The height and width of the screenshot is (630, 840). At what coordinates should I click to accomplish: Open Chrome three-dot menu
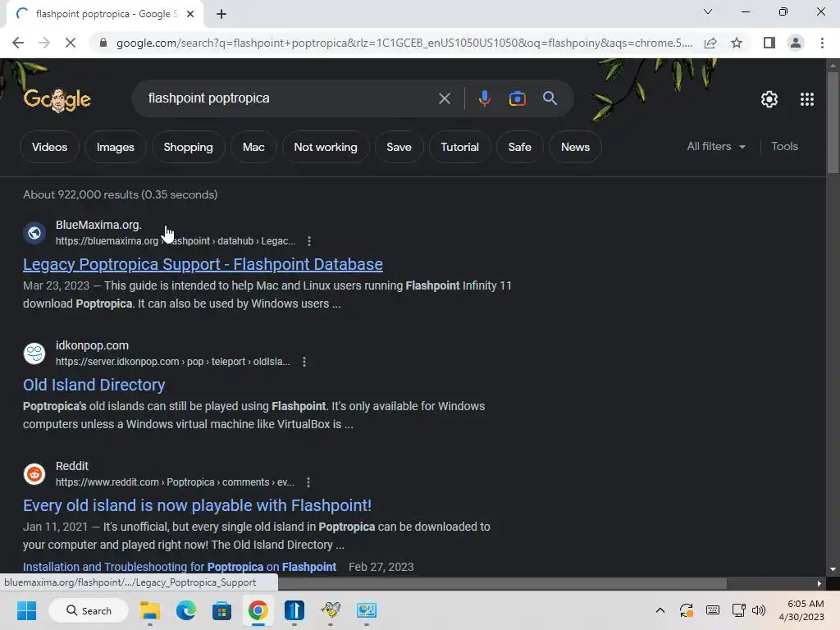coord(822,43)
